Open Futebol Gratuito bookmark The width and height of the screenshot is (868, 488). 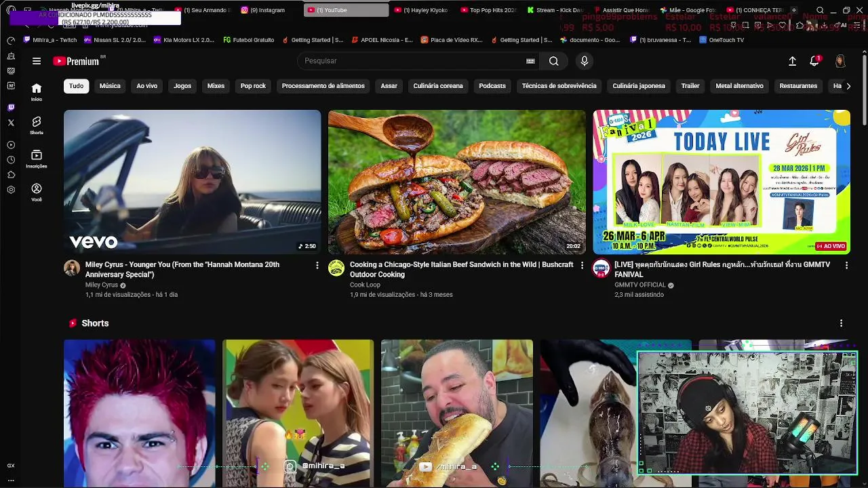click(248, 40)
